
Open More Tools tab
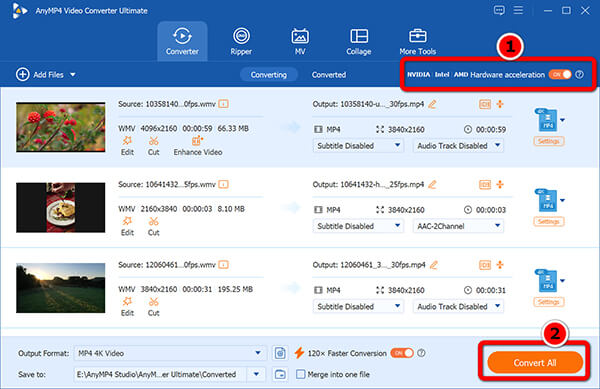point(417,41)
